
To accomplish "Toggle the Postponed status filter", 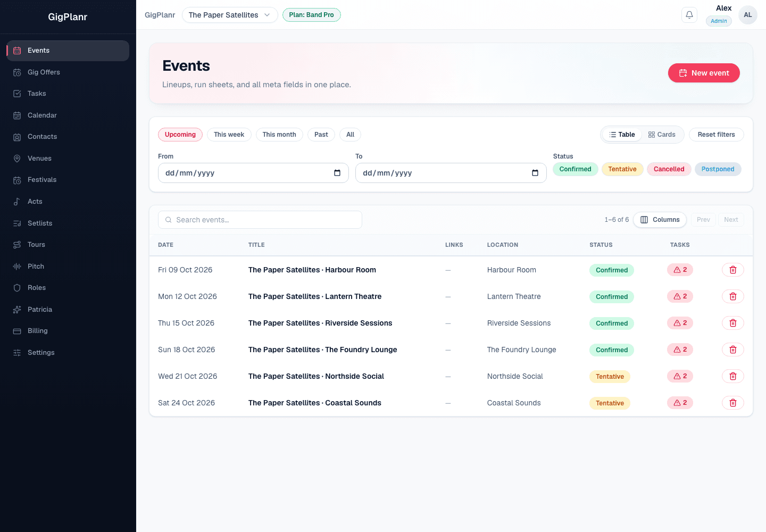I will click(x=718, y=169).
